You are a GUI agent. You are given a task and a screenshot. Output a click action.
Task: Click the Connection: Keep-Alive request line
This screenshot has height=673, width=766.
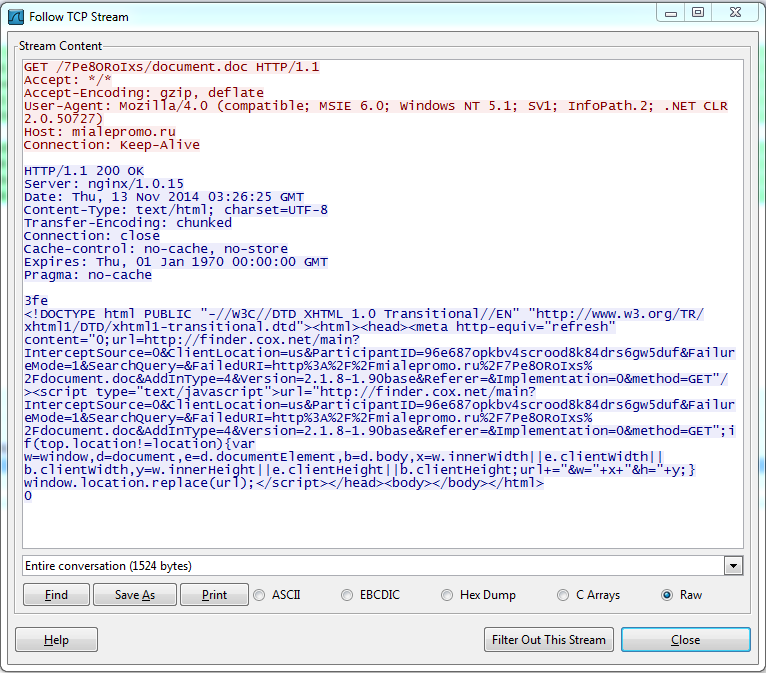coord(112,145)
